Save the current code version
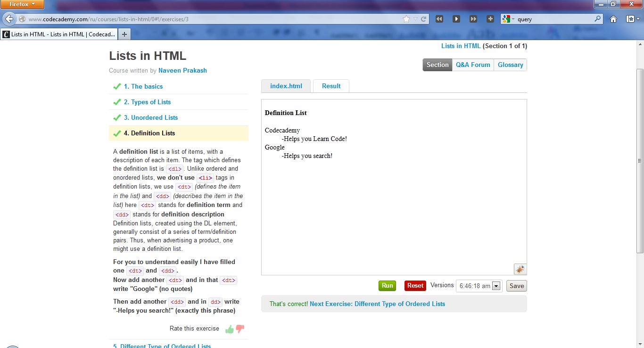This screenshot has height=348, width=644. tap(517, 286)
